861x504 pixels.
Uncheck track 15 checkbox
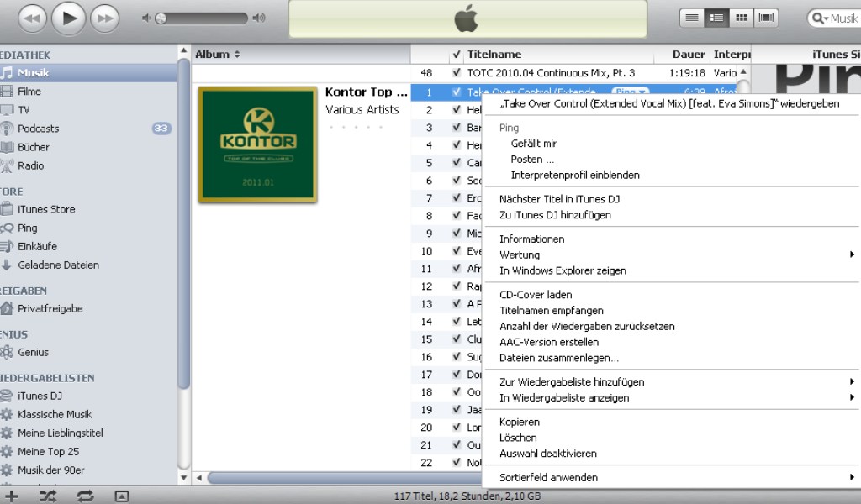[x=456, y=339]
